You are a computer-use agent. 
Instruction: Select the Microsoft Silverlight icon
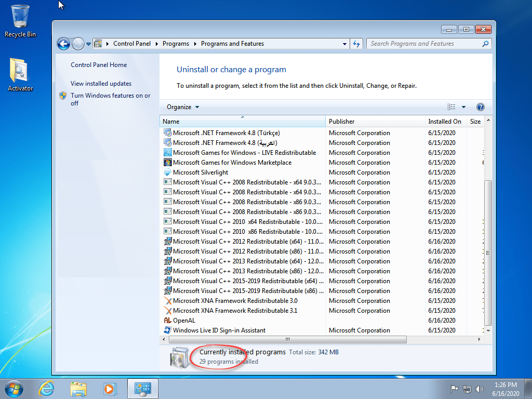point(168,172)
